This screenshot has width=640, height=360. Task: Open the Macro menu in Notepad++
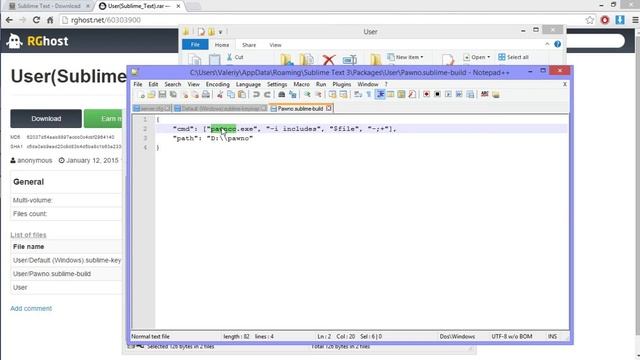click(302, 84)
